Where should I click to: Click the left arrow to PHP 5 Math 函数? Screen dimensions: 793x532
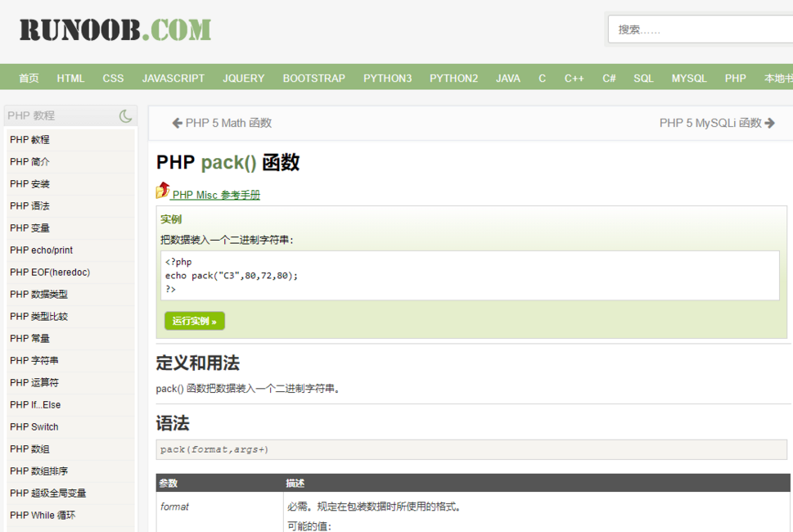[175, 123]
